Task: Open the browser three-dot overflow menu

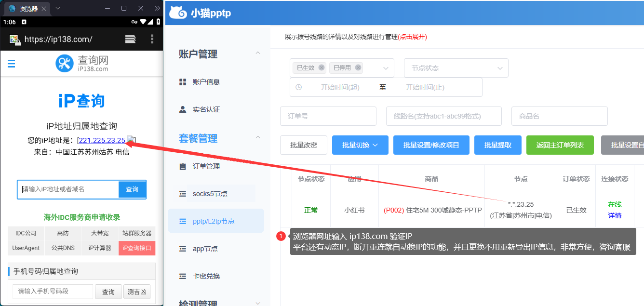Action: 152,39
